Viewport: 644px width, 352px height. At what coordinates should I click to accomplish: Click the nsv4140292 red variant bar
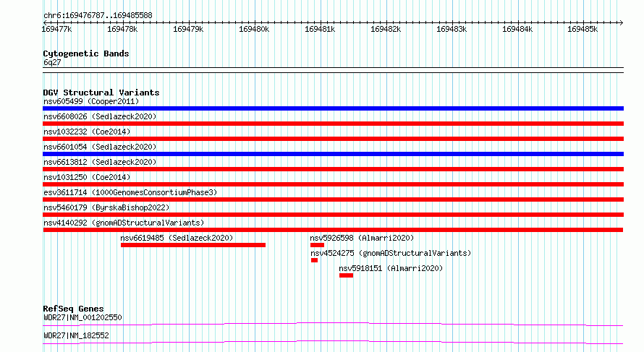pyautogui.click(x=333, y=230)
